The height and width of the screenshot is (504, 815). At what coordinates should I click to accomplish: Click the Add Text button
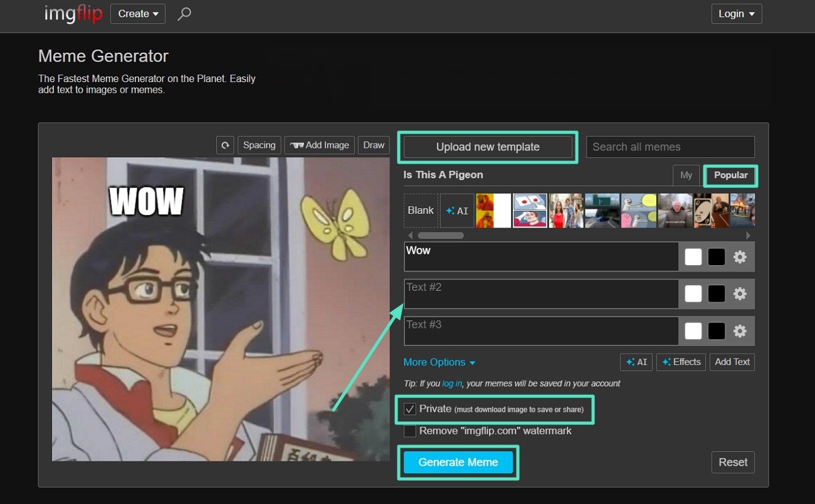click(x=732, y=362)
